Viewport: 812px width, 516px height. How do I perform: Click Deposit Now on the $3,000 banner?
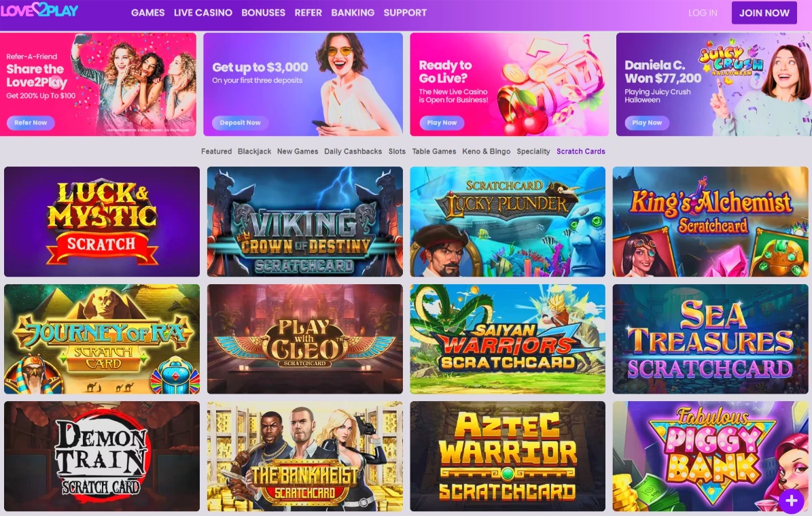(241, 123)
